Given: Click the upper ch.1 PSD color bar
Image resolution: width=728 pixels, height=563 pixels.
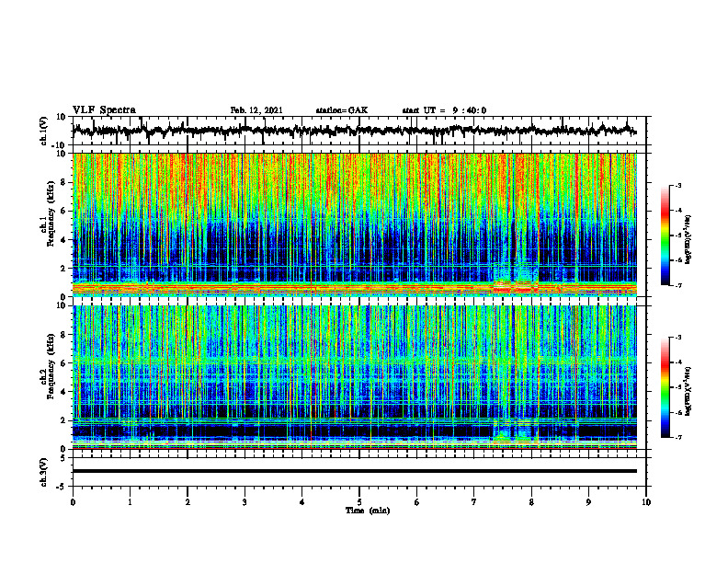Looking at the screenshot, I should (x=665, y=236).
